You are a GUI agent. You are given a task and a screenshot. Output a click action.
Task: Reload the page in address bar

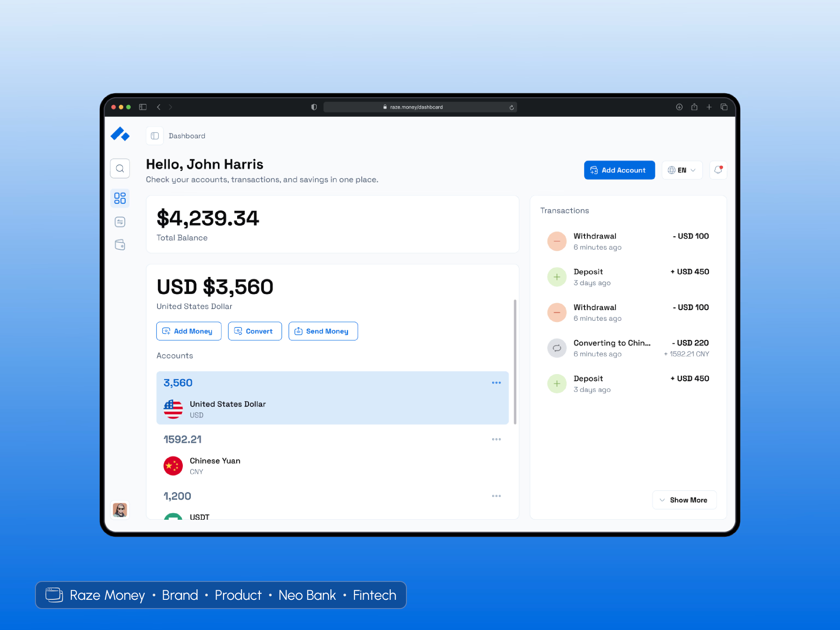point(511,107)
